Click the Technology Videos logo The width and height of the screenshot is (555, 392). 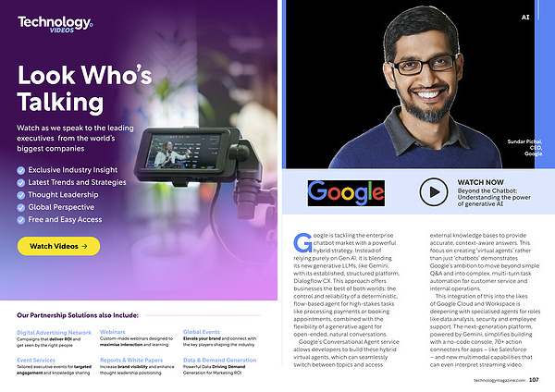pyautogui.click(x=55, y=23)
